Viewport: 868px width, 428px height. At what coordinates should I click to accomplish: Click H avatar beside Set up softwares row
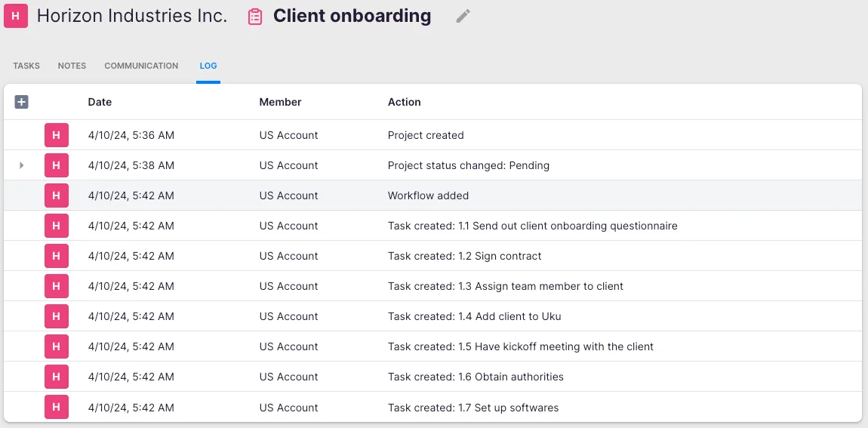57,408
